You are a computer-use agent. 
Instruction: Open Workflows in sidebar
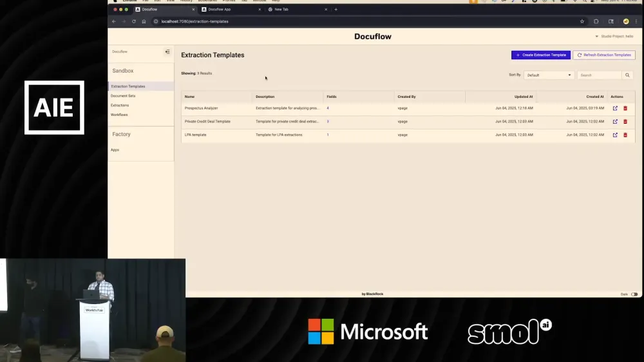119,115
